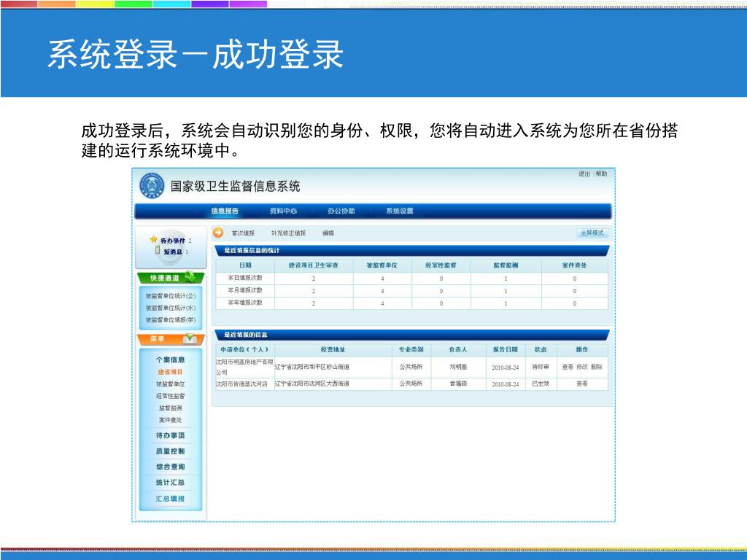Click the 短消息 message icon
Screen dimensions: 747x560
click(158, 251)
